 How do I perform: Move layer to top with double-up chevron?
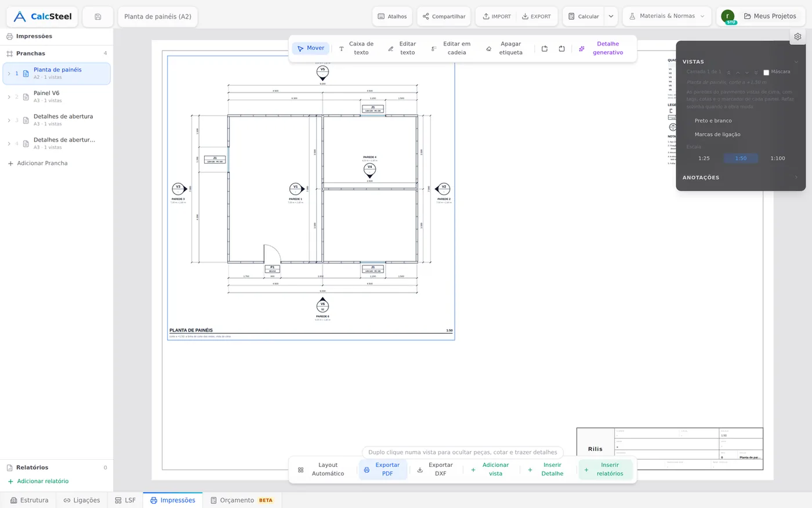[x=728, y=73]
